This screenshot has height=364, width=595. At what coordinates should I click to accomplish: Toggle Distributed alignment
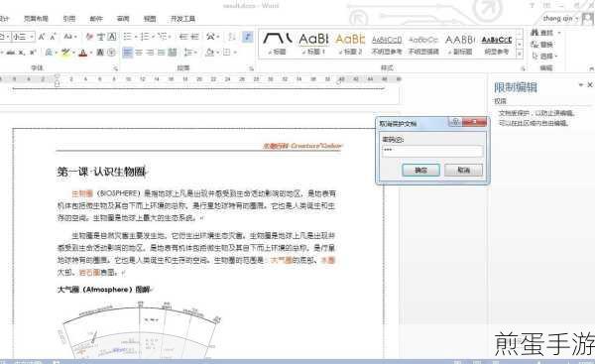[x=173, y=53]
